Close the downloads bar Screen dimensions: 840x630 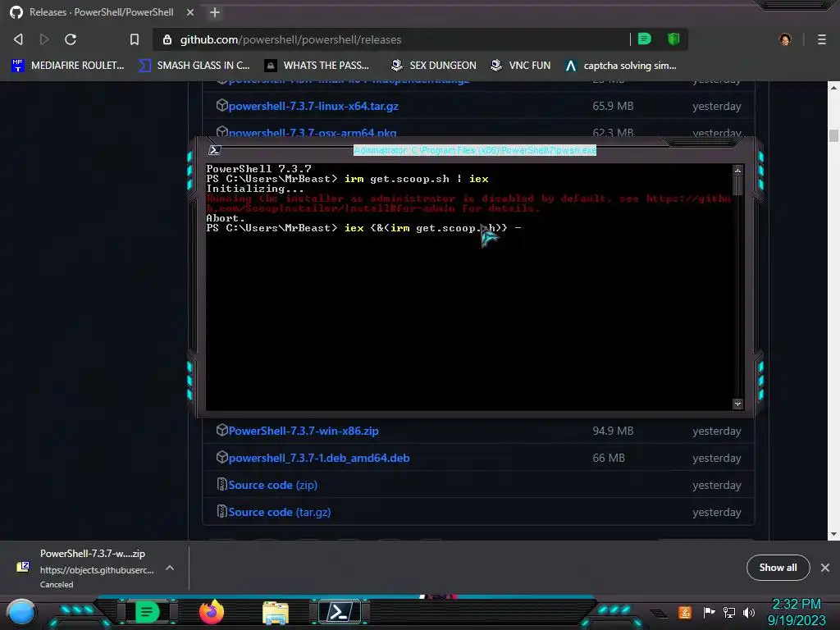point(825,568)
